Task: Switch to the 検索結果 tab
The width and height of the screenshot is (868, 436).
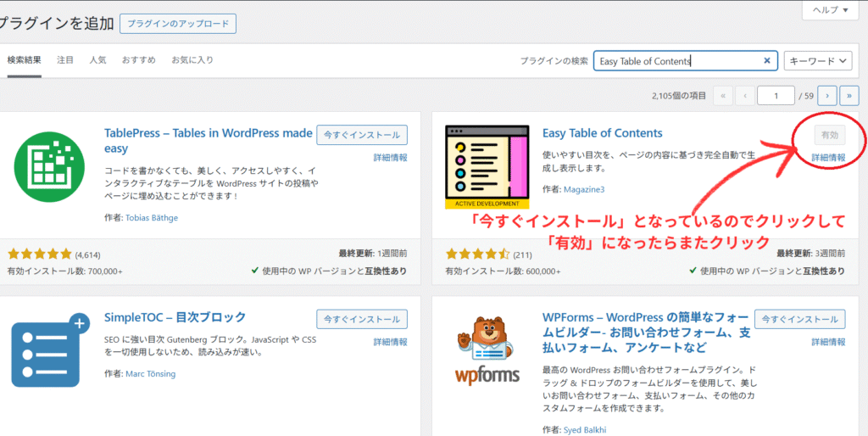Action: (x=24, y=60)
